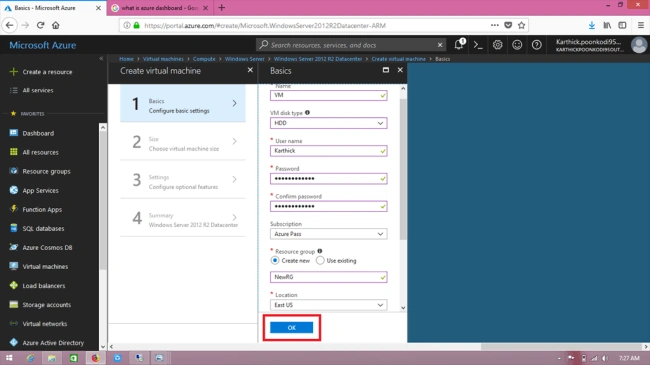Screen dimensions: 650x365
Task: Click the Microsoft Azure logo text
Action: click(x=43, y=45)
